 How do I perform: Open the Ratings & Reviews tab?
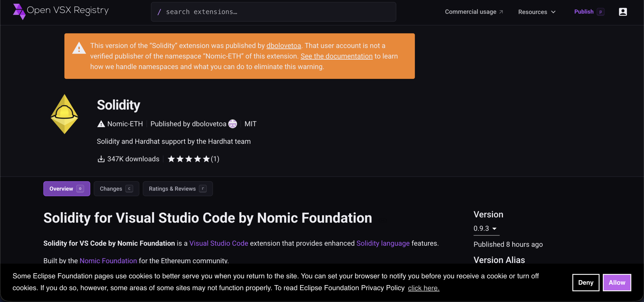coord(178,189)
